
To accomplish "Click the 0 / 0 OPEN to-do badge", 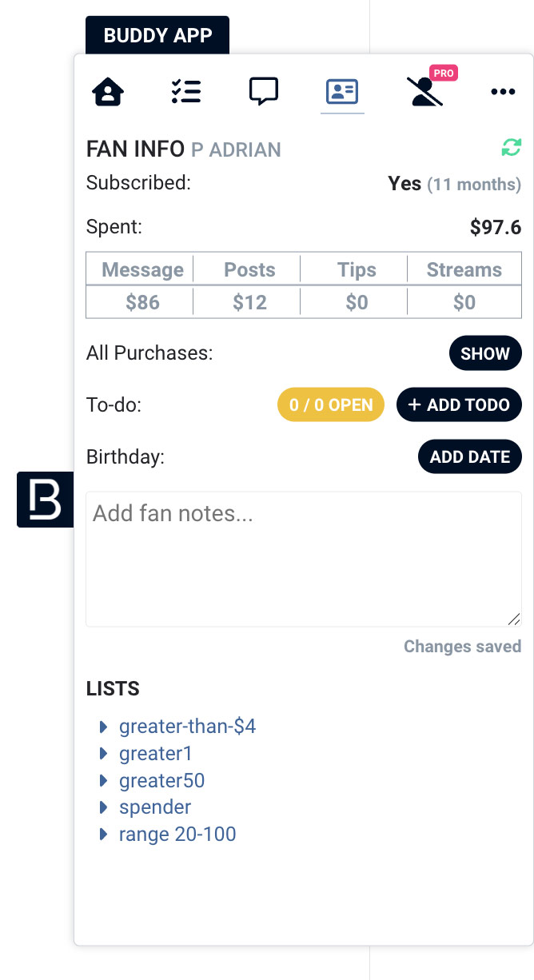I will (331, 404).
